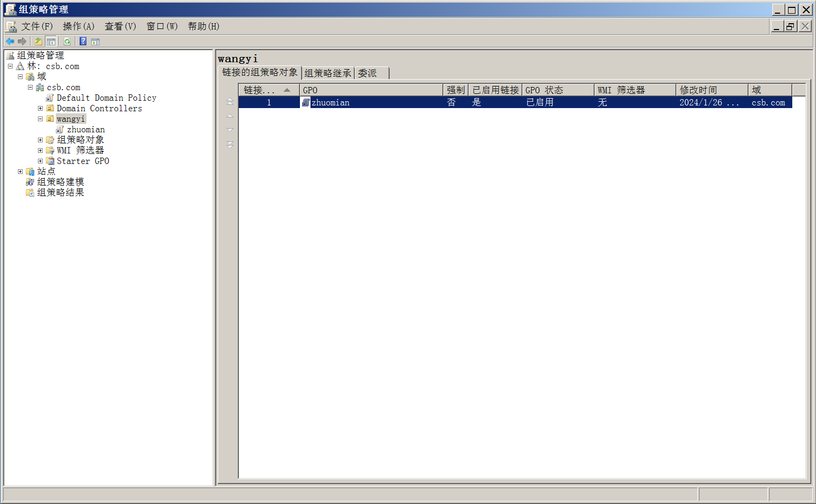This screenshot has width=816, height=504.
Task: Click the 组策略结果 icon in the tree
Action: pyautogui.click(x=30, y=192)
